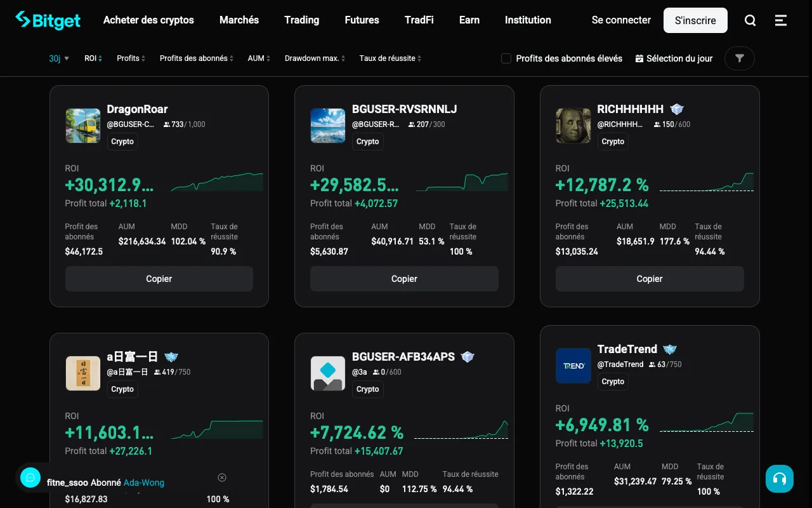Image resolution: width=812 pixels, height=508 pixels.
Task: Sort by Profits des abonnés
Action: click(x=197, y=58)
